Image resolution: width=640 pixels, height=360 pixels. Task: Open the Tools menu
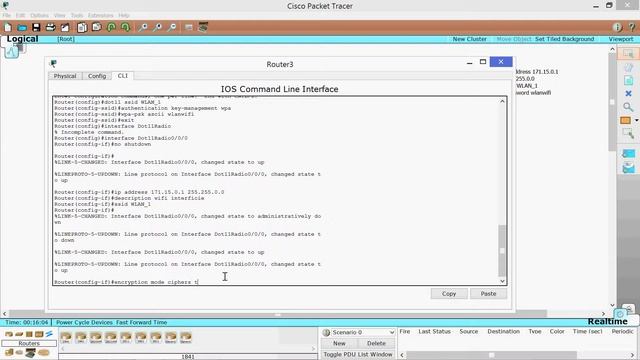(77, 15)
